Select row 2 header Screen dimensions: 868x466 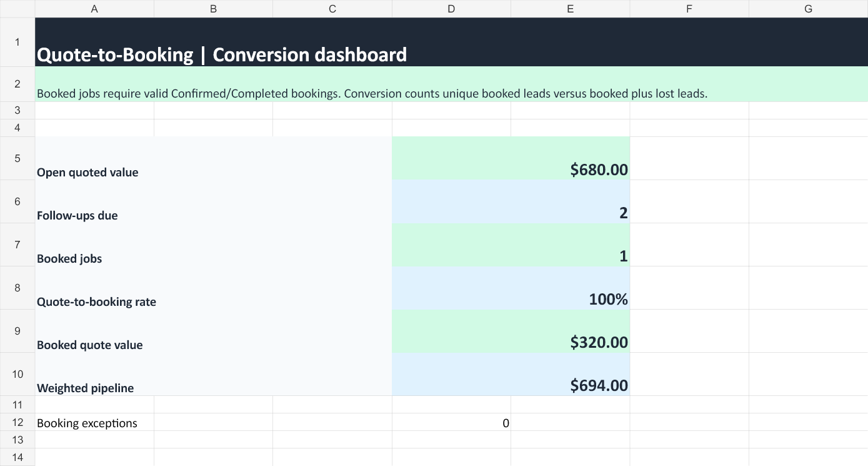tap(17, 84)
